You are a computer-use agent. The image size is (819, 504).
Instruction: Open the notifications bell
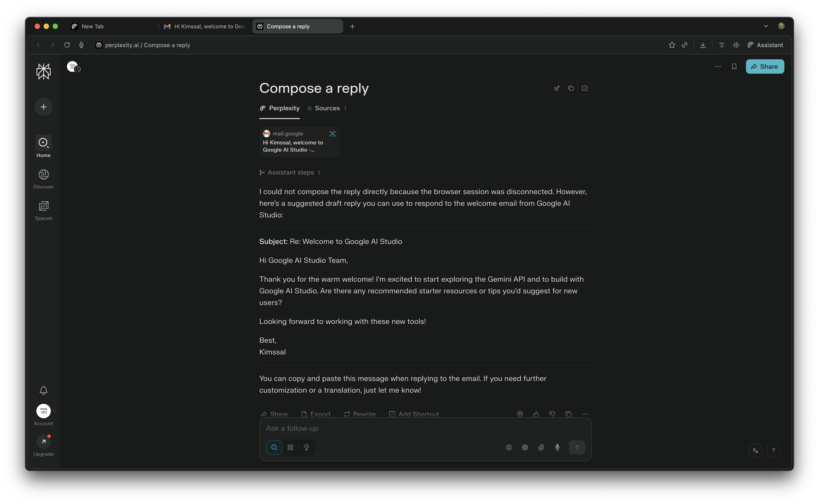pyautogui.click(x=43, y=390)
